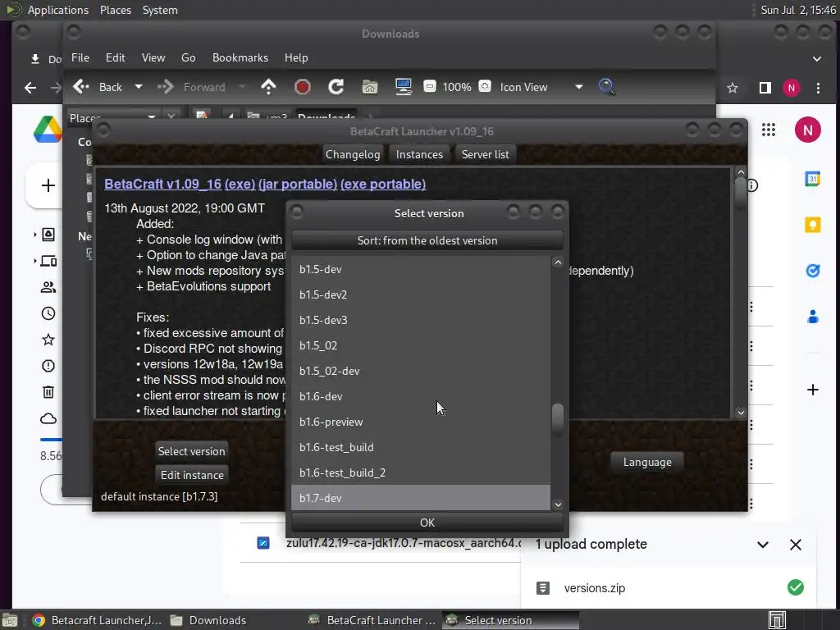This screenshot has height=630, width=840.
Task: Open Google account avatar N
Action: tap(807, 130)
